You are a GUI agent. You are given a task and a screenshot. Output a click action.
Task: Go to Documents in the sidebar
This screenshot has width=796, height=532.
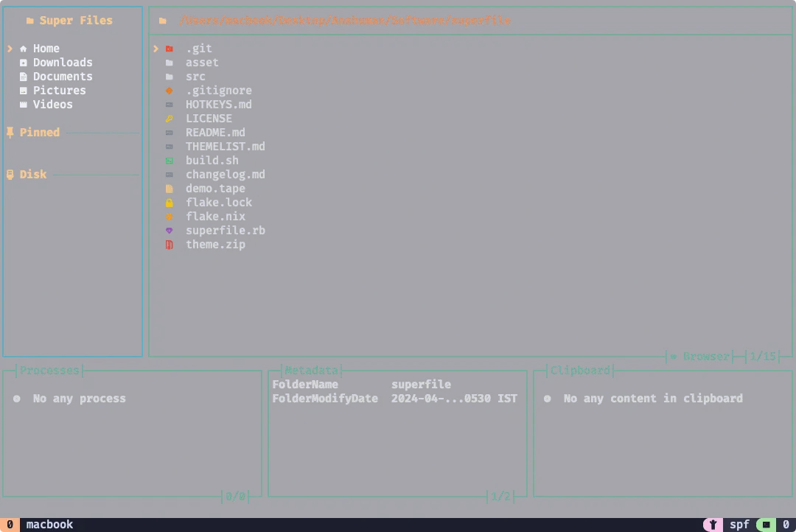(x=62, y=77)
